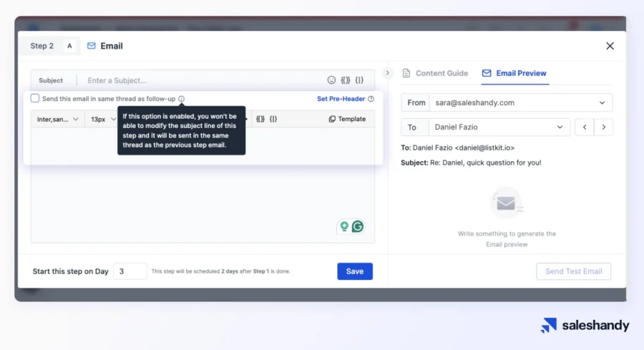This screenshot has height=350, width=644.
Task: Enable send in same thread as follow-up
Action: [35, 99]
